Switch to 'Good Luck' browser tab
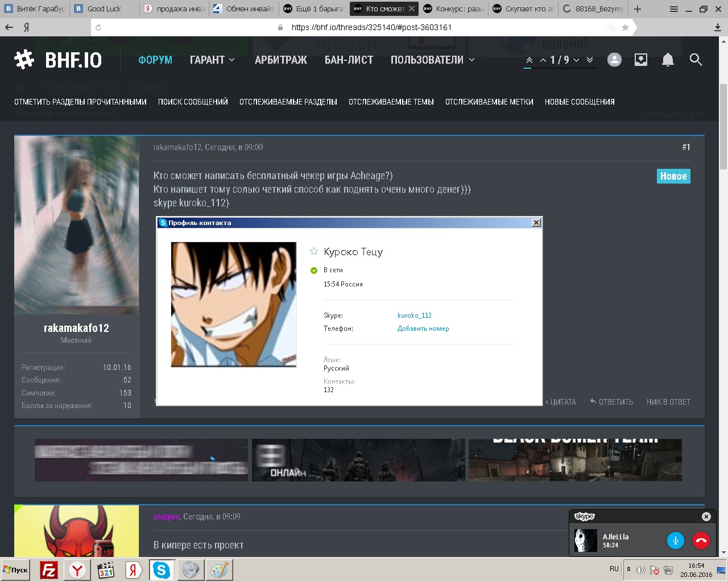The width and height of the screenshot is (728, 582). pos(104,9)
